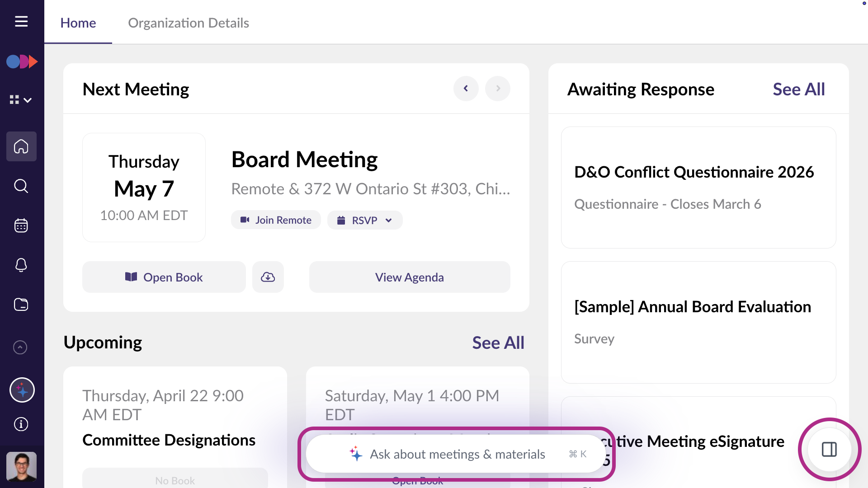The width and height of the screenshot is (868, 488).
Task: Click the Board Meeting title
Action: point(304,160)
